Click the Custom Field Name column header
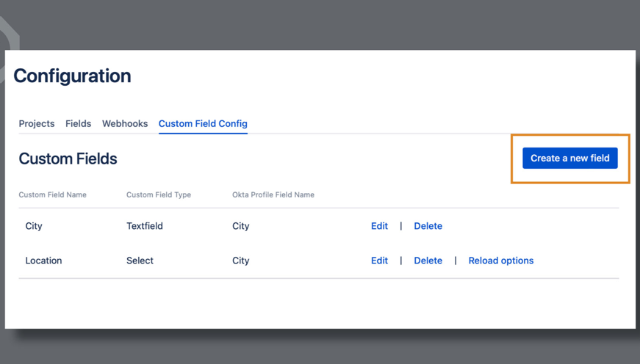This screenshot has height=364, width=640. 52,194
